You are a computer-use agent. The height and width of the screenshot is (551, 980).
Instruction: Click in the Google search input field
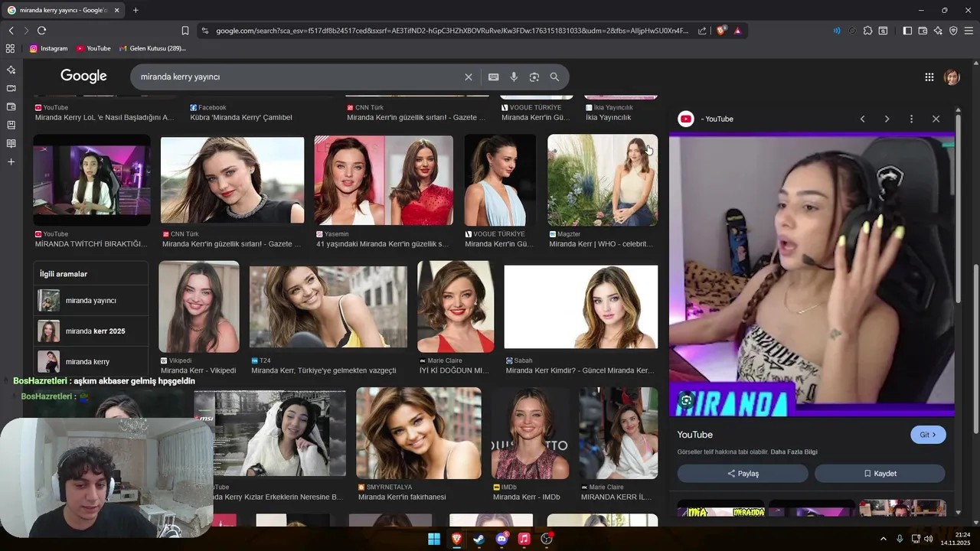pyautogui.click(x=299, y=77)
